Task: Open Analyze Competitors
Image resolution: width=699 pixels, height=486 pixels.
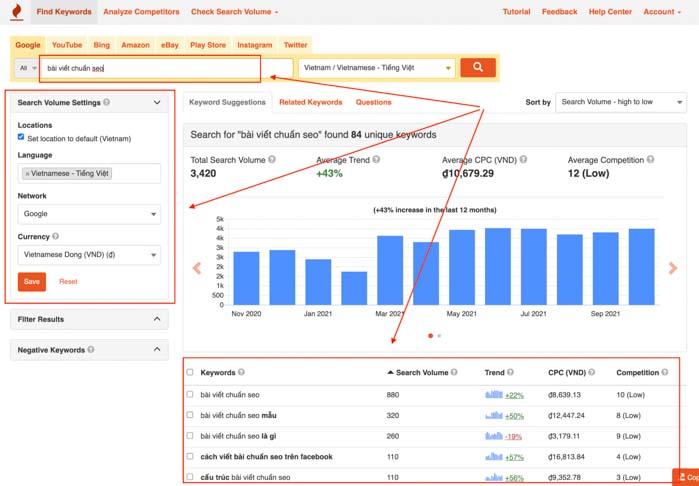Action: 141,12
